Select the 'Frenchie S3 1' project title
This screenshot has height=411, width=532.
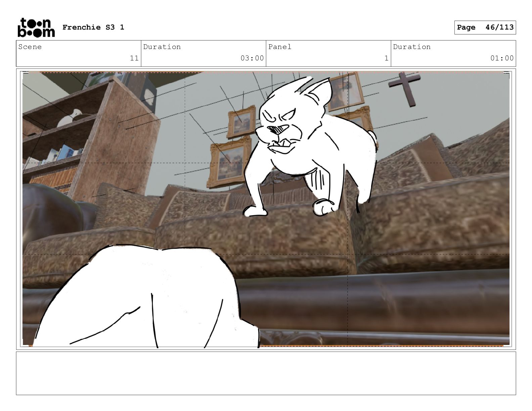point(93,27)
